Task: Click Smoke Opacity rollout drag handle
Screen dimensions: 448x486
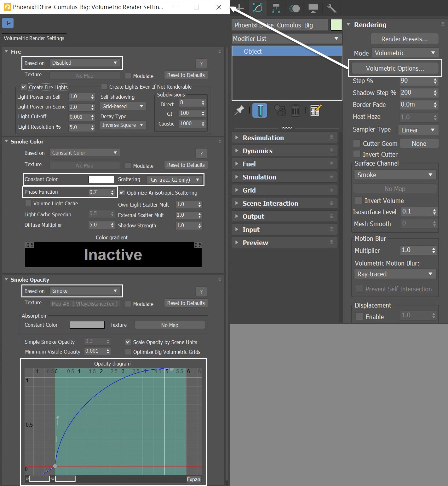Action: (219, 279)
